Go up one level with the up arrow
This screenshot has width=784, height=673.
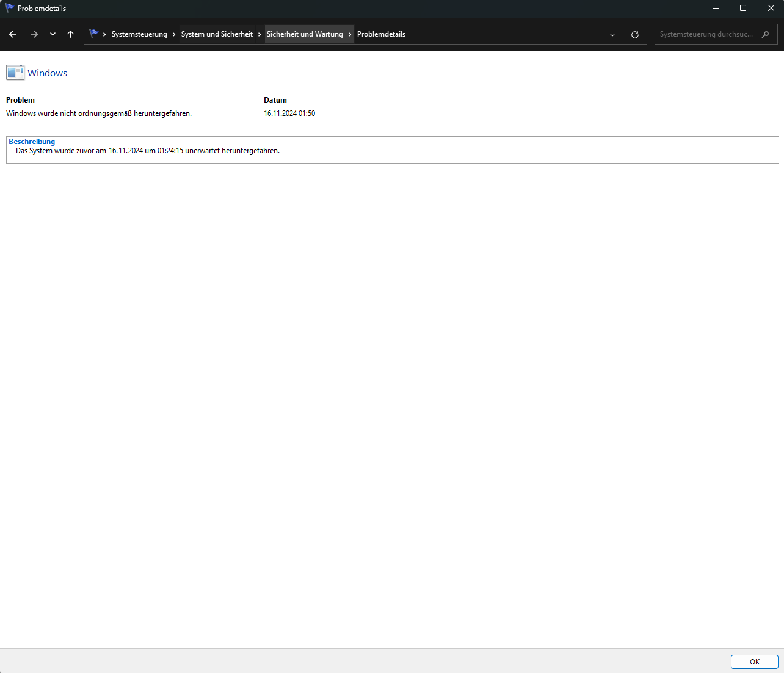(70, 34)
